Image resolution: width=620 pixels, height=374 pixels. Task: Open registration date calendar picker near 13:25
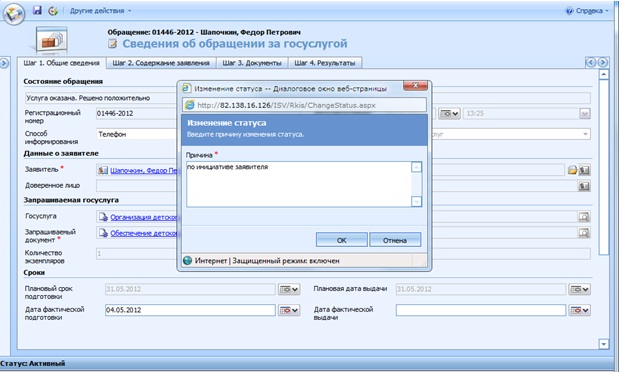(449, 114)
